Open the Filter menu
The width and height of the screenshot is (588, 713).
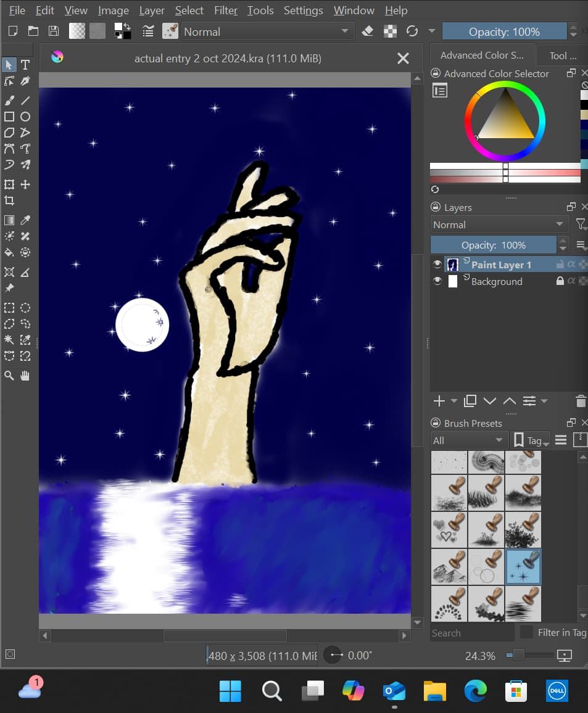226,10
